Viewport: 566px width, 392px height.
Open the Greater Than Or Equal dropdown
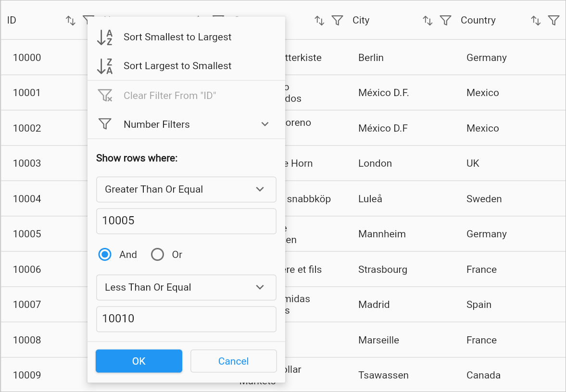tap(186, 189)
